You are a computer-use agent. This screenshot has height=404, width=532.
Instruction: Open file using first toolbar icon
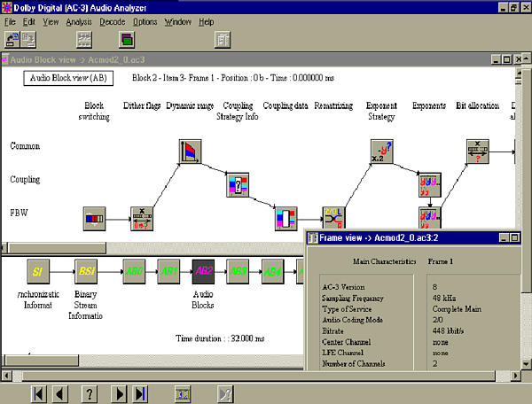click(x=12, y=39)
